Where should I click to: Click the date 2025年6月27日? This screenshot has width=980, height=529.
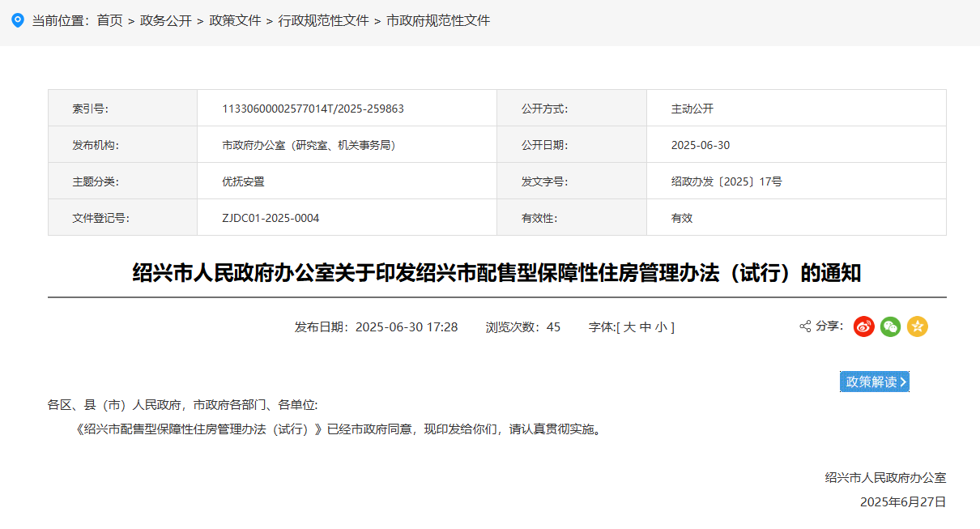coord(903,502)
